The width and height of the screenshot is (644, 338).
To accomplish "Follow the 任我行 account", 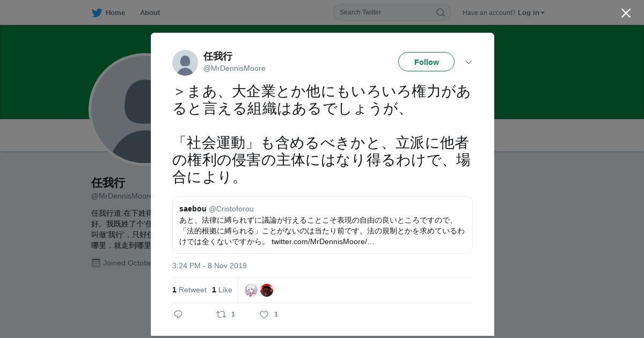I will pyautogui.click(x=426, y=62).
